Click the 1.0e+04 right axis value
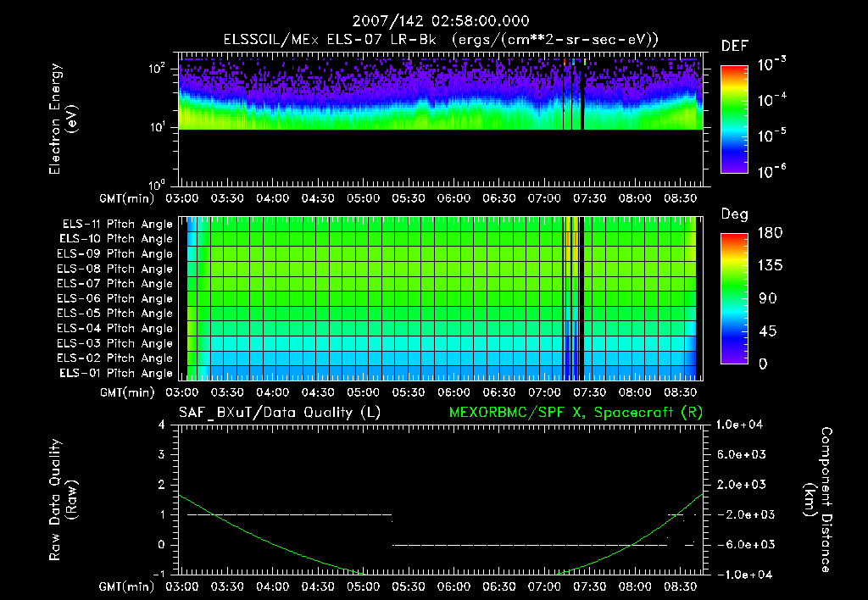The image size is (868, 600). click(739, 425)
